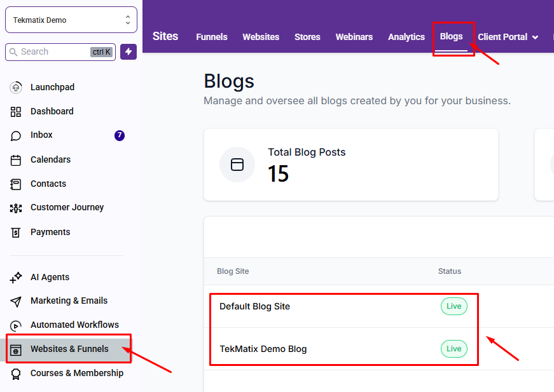554x392 pixels.
Task: Click the Search input field
Action: 60,52
